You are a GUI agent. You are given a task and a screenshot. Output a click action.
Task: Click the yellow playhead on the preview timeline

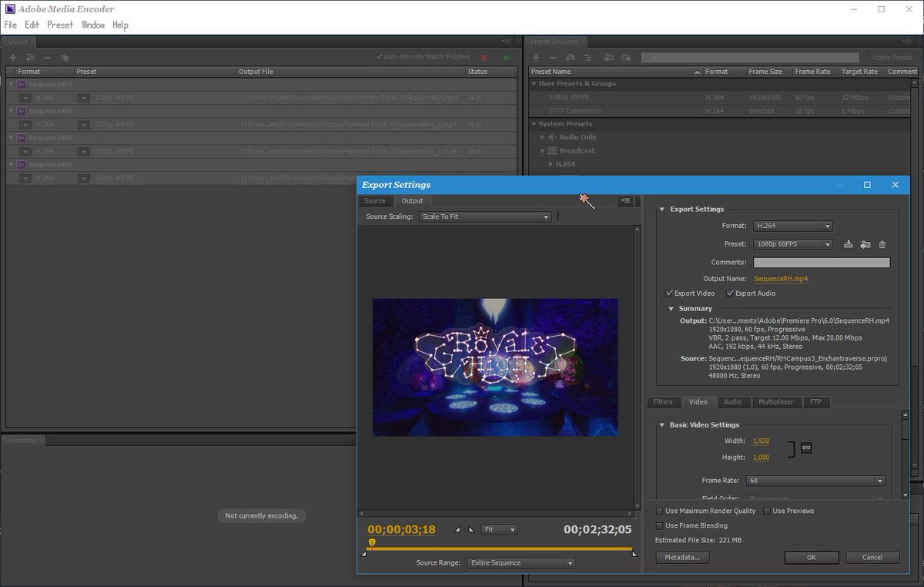[x=372, y=544]
